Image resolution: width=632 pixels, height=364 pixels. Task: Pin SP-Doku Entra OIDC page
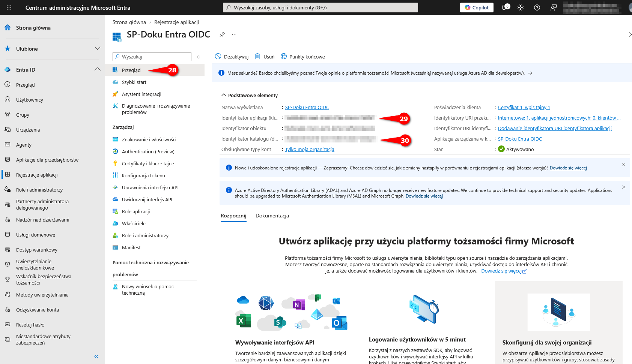click(x=222, y=34)
